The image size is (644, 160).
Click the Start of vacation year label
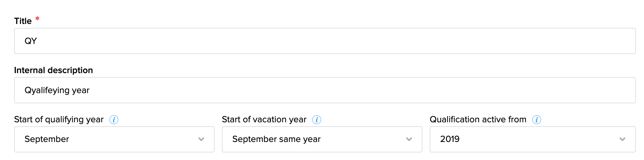264,119
